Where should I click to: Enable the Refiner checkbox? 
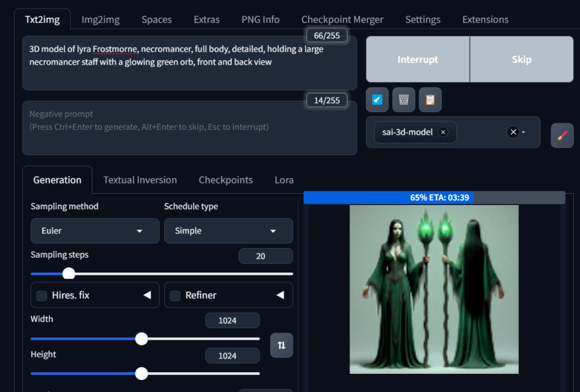pos(175,296)
